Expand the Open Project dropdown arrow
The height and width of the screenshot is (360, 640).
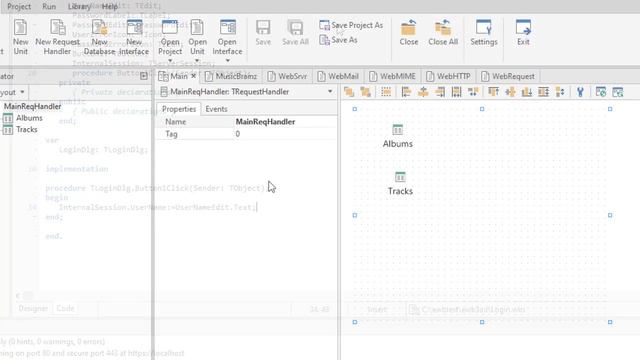170,61
